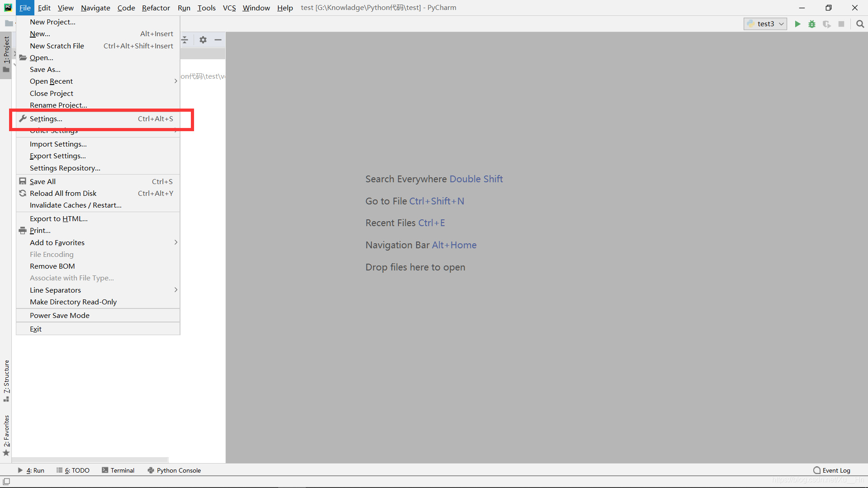868x488 pixels.
Task: Select Import Settings...
Action: coord(98,144)
